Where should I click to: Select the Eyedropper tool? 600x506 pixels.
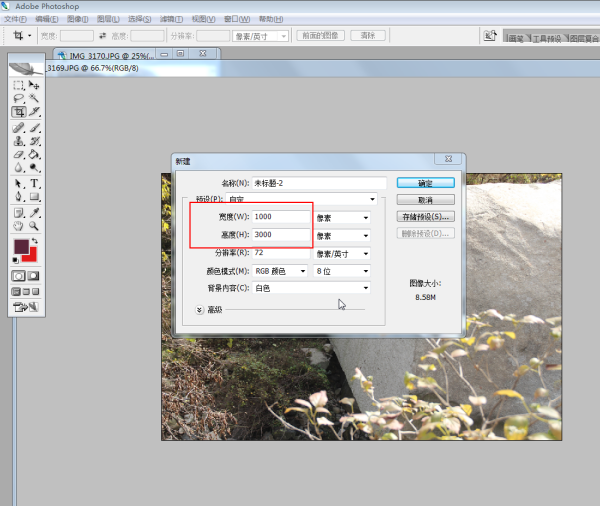tap(34, 212)
